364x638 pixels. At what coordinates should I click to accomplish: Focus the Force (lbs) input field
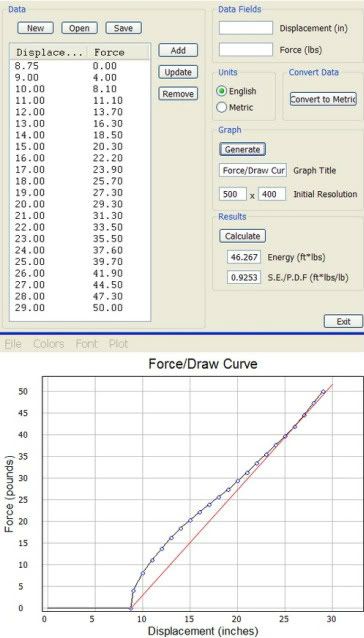pyautogui.click(x=246, y=50)
